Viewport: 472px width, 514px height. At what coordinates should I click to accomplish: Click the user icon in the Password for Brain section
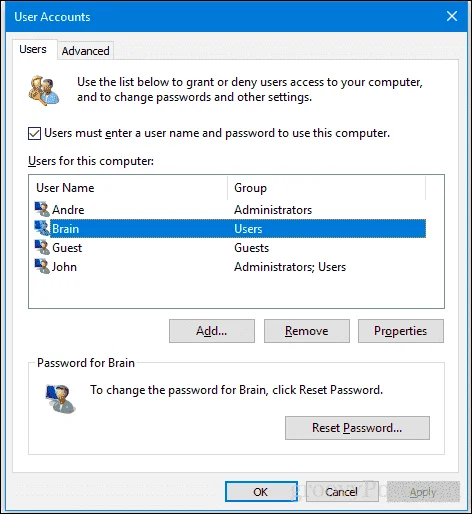(61, 399)
